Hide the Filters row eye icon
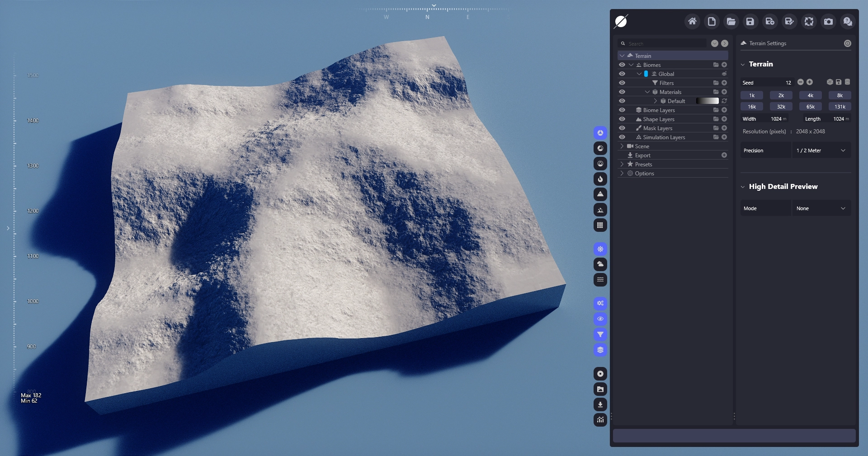The height and width of the screenshot is (456, 868). click(622, 83)
